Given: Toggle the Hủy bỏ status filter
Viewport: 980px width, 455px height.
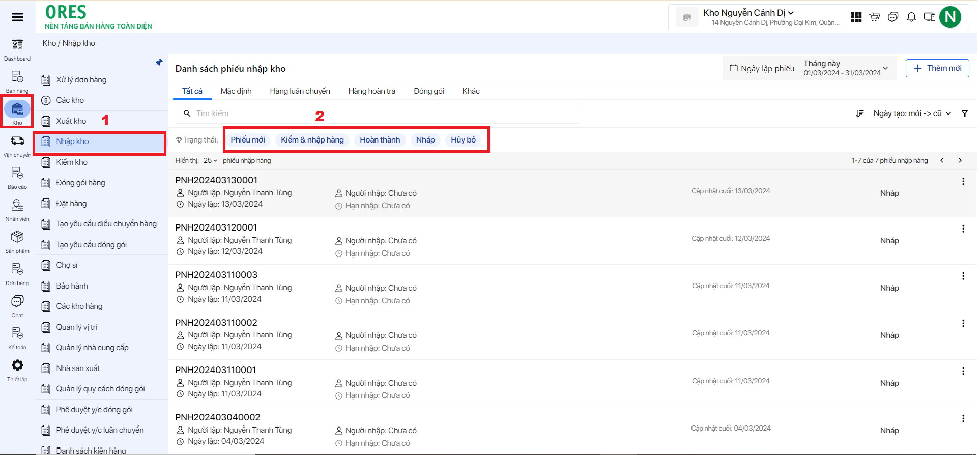Looking at the screenshot, I should [x=463, y=140].
